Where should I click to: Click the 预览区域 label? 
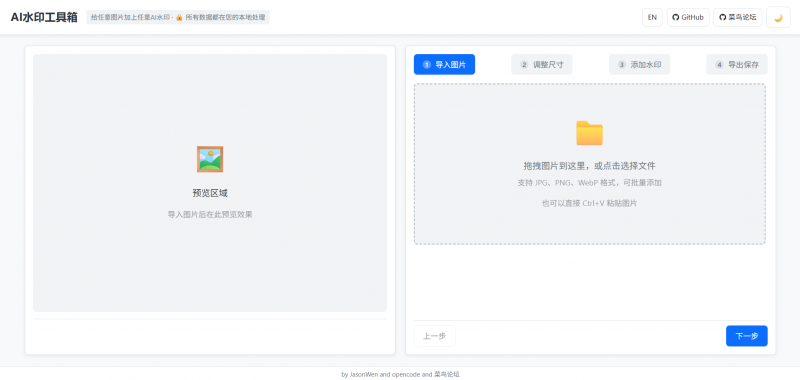[210, 193]
